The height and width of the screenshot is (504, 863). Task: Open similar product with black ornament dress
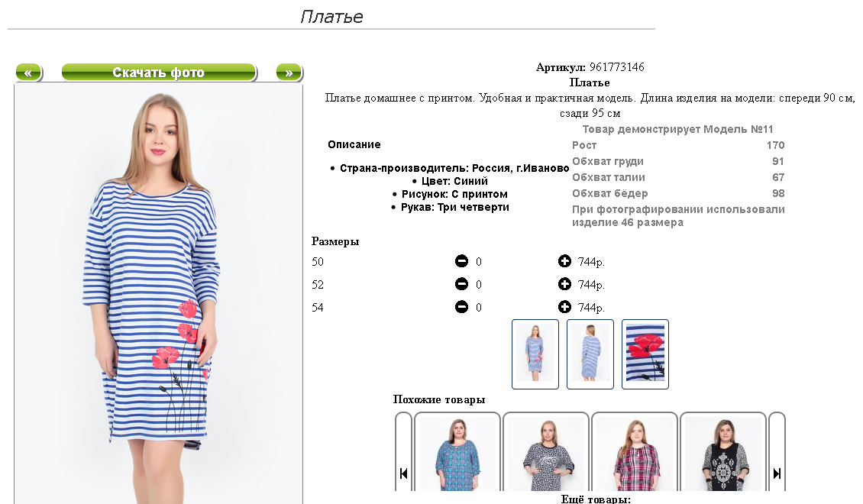pos(723,452)
